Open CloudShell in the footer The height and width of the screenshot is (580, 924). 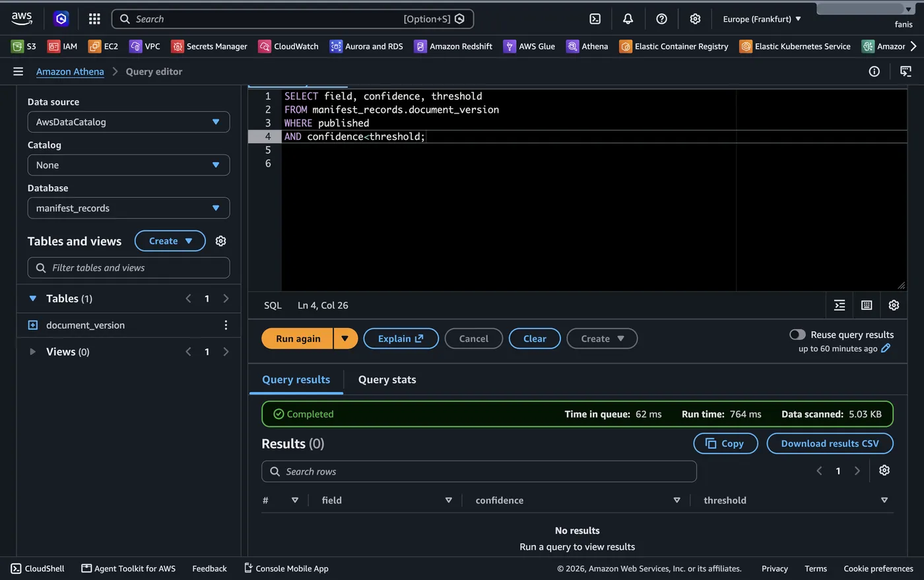tap(38, 568)
